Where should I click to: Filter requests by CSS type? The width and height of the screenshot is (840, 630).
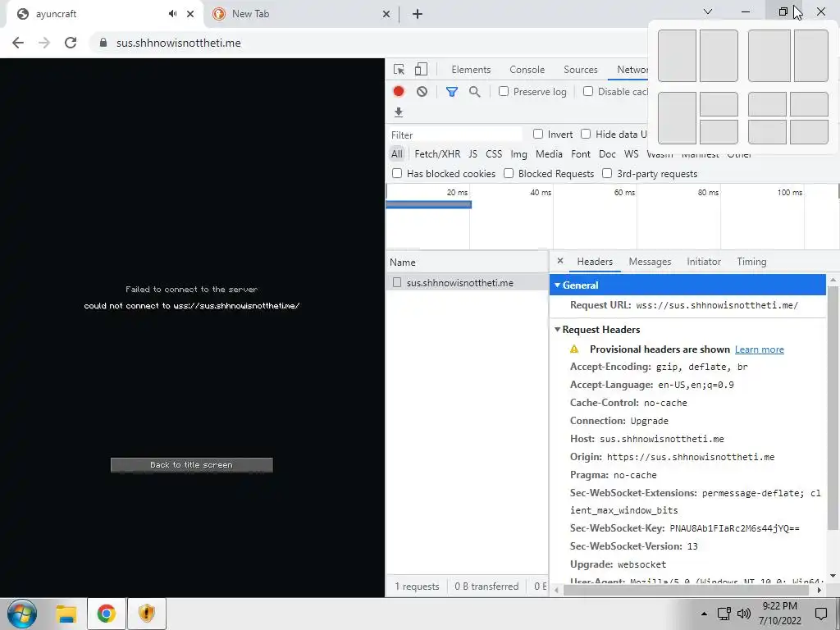494,154
